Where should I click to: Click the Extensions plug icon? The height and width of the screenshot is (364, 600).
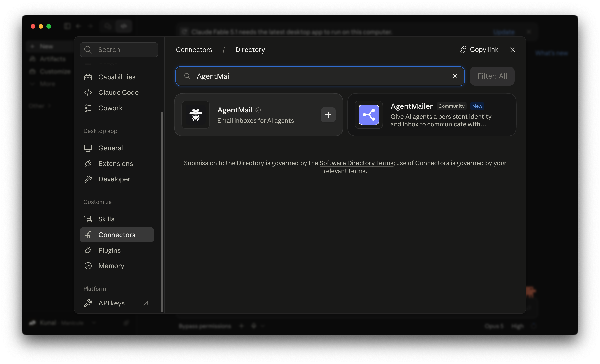tap(88, 163)
